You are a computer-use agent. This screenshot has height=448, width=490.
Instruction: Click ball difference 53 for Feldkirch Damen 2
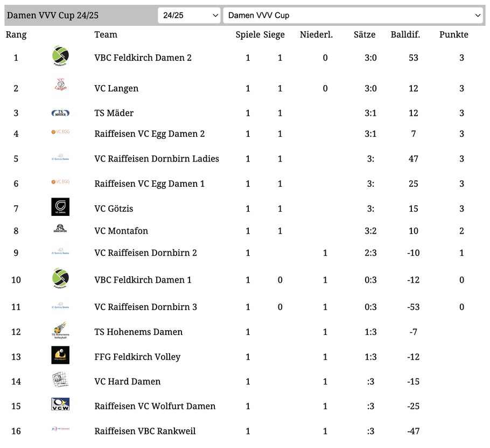[x=414, y=58]
